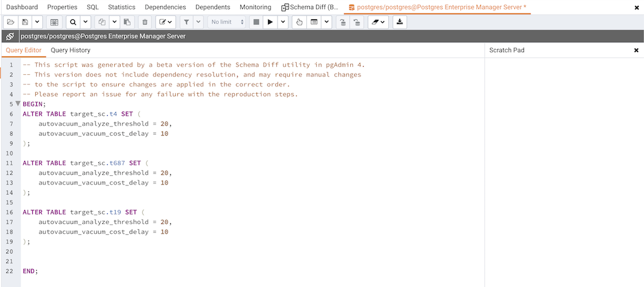This screenshot has width=644, height=287.
Task: Click inside the Scratch Pad text area
Action: click(564, 172)
